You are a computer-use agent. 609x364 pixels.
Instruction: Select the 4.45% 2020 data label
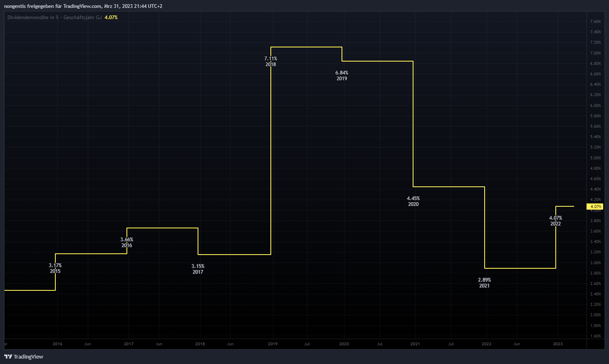point(413,201)
